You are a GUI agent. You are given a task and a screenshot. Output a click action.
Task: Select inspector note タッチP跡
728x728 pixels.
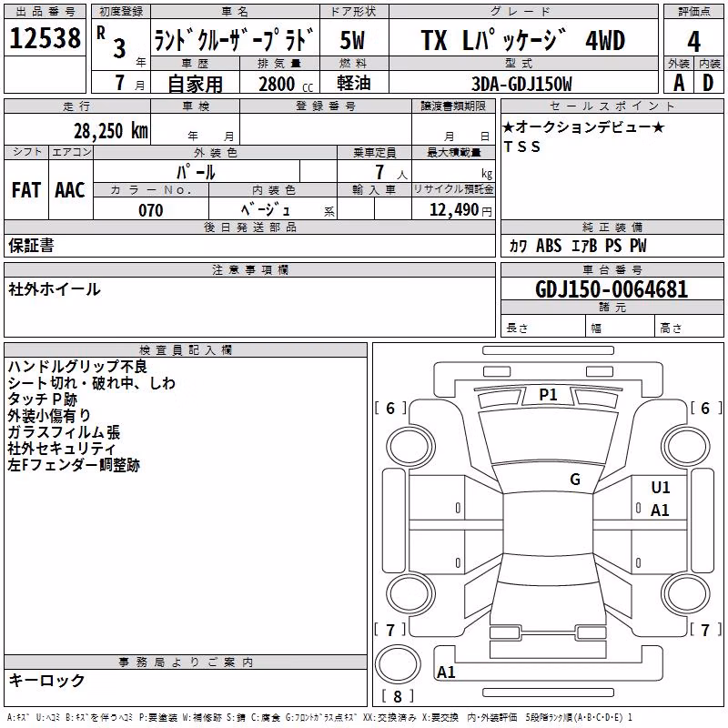coord(43,399)
